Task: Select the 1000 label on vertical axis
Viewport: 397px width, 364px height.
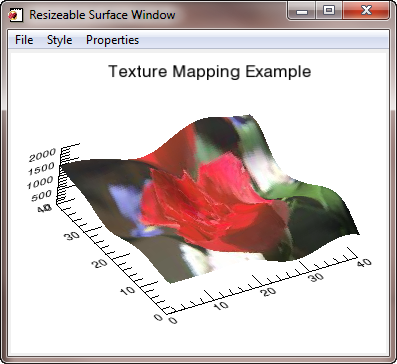Action: pos(40,183)
